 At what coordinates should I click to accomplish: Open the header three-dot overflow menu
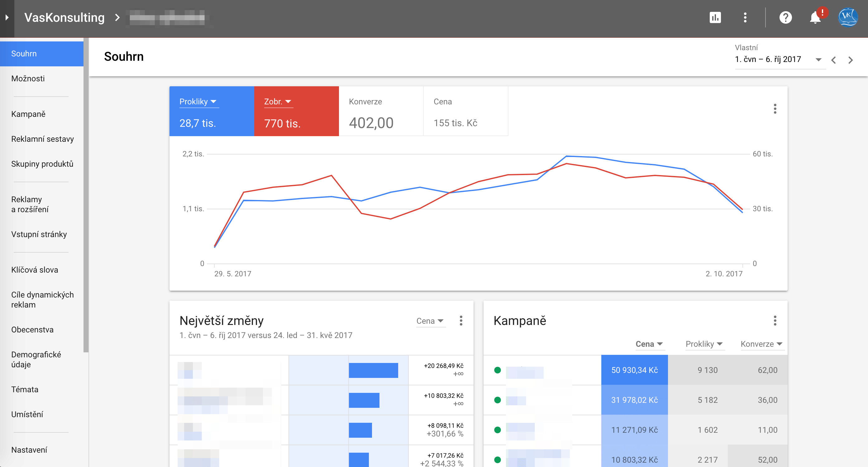(x=745, y=17)
